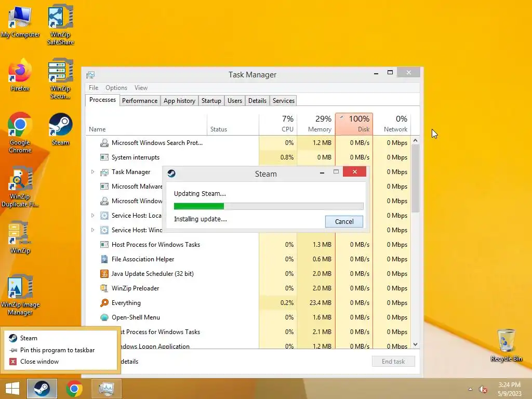Click the Java Update Scheduler icon
532x399 pixels.
[x=104, y=274]
